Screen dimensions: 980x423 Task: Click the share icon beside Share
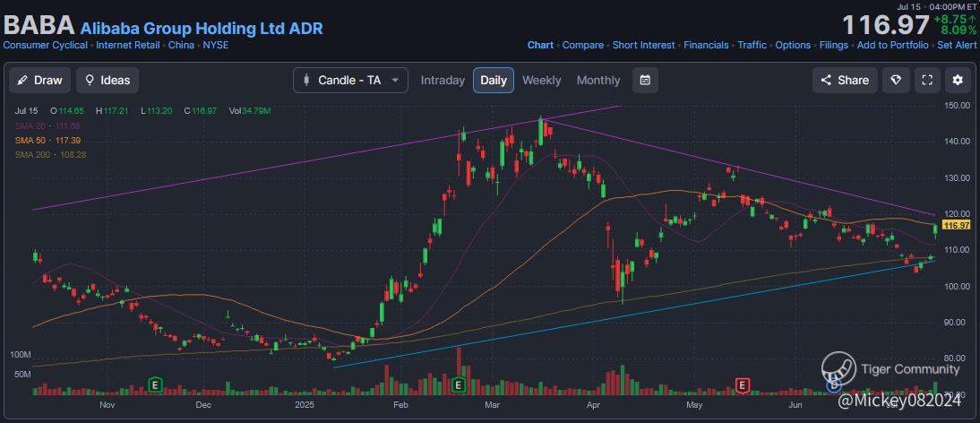[826, 80]
